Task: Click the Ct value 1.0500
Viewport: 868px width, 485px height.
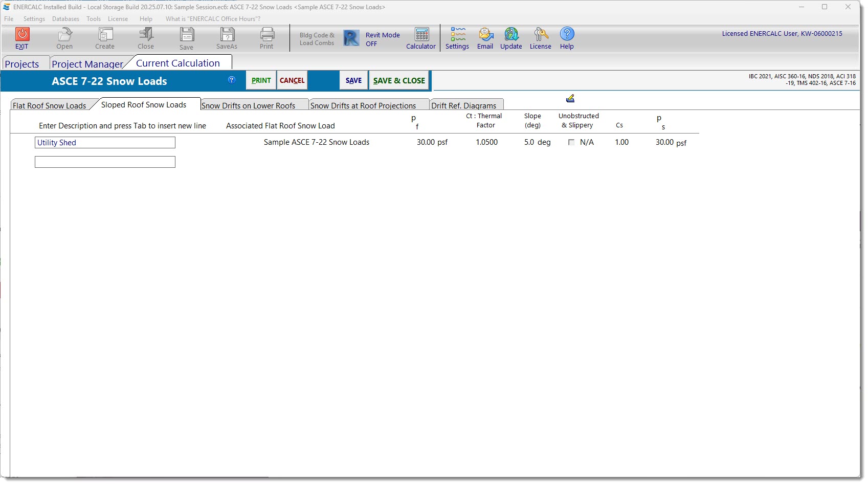Action: (x=487, y=142)
